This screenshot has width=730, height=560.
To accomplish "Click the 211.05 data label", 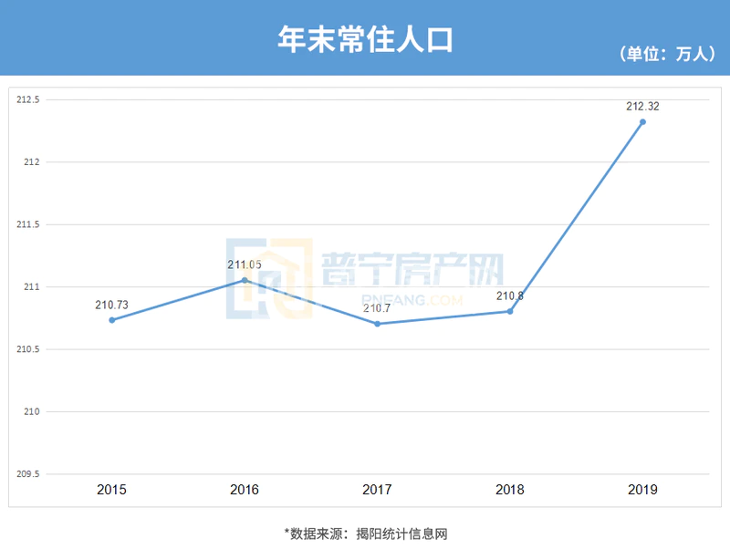I will [x=245, y=264].
